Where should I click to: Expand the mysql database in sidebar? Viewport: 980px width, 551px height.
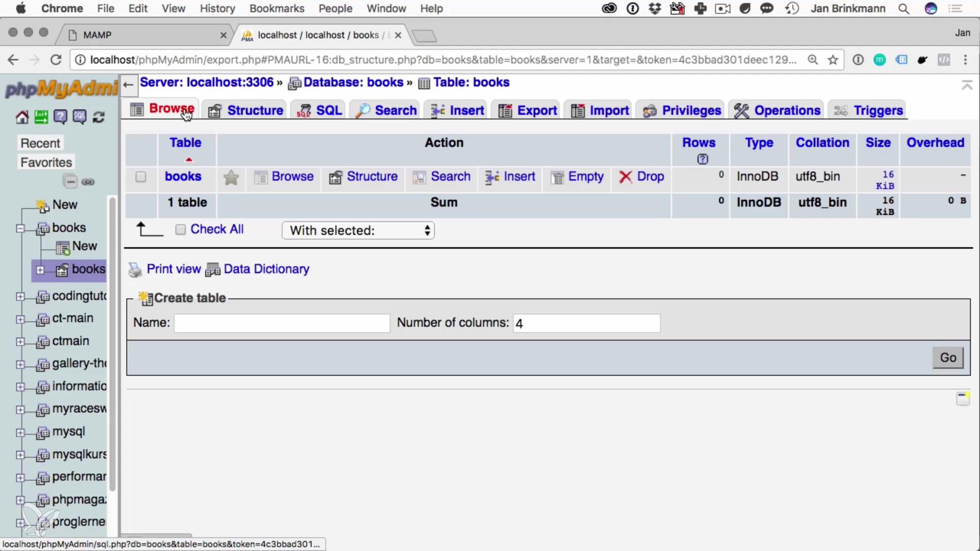coord(20,433)
